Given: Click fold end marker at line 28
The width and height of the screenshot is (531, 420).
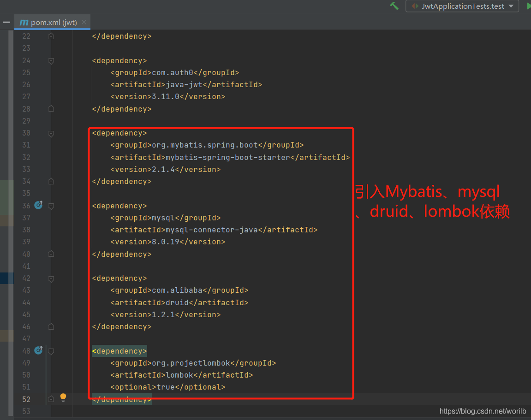Looking at the screenshot, I should point(51,109).
